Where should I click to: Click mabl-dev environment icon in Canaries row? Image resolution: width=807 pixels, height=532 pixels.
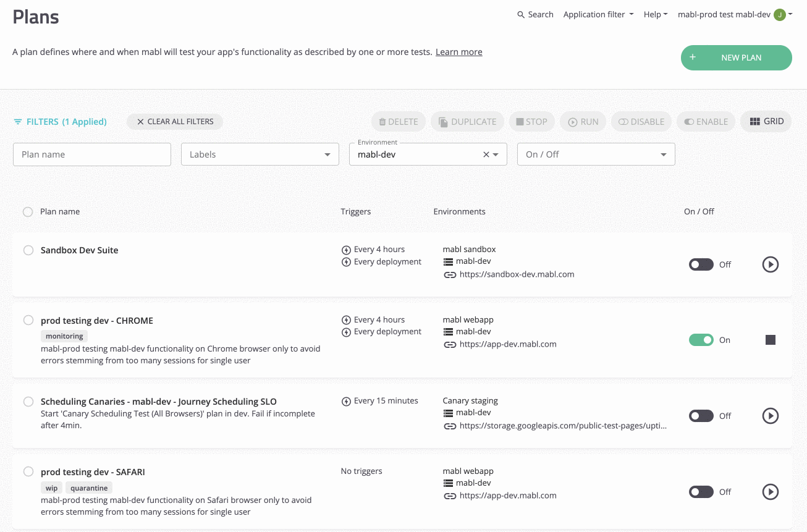click(x=449, y=413)
